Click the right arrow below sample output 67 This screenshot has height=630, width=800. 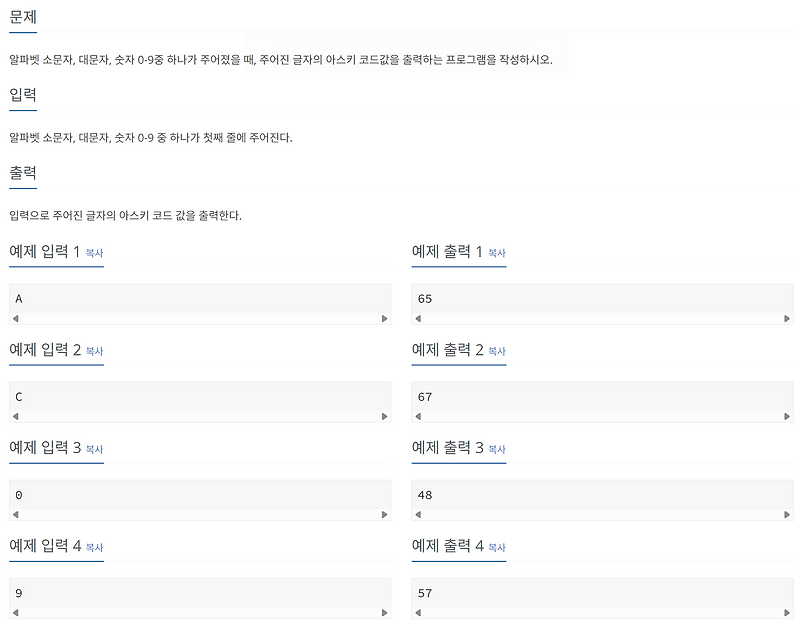tap(786, 416)
